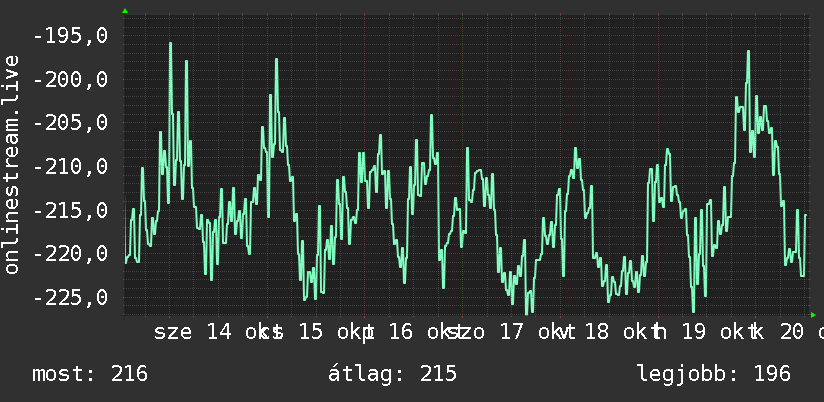The height and width of the screenshot is (402, 824).
Task: Click the -195,0 y-axis label
Action: tap(70, 36)
